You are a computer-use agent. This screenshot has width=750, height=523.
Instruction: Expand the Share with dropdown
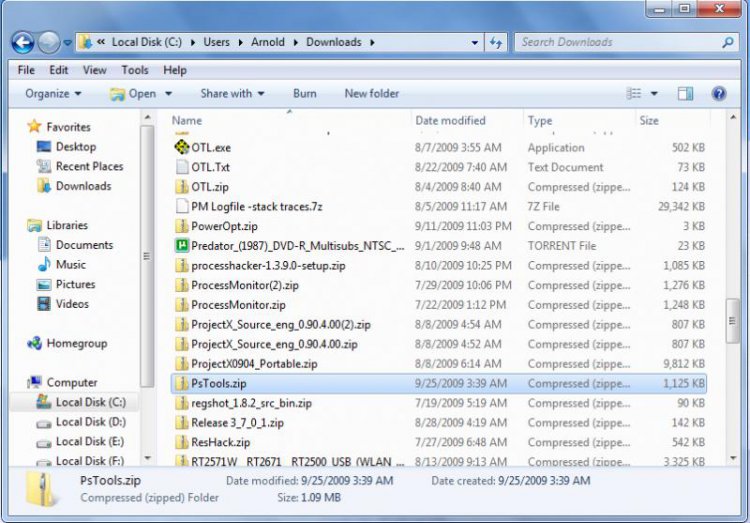pyautogui.click(x=232, y=94)
